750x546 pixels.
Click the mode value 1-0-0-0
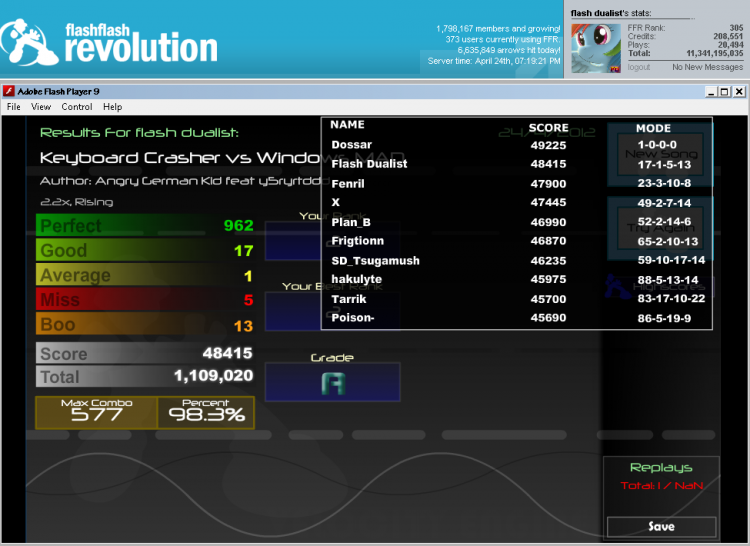[657, 144]
